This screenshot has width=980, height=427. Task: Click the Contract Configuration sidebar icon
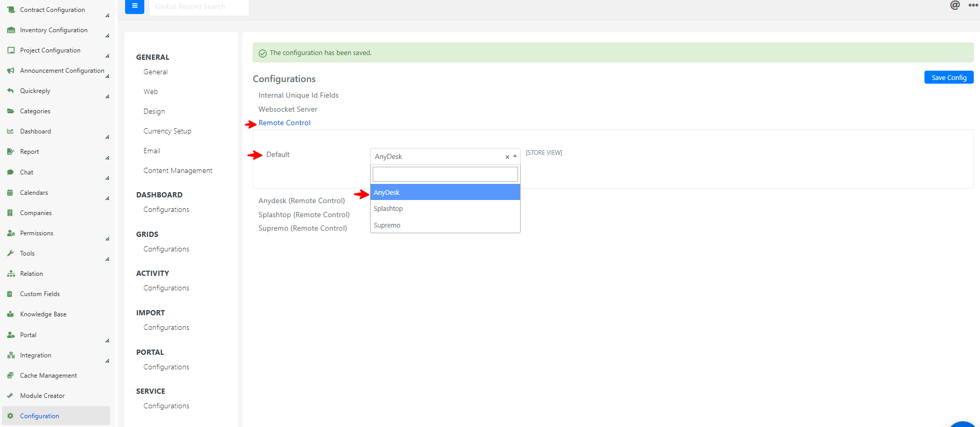coord(10,10)
